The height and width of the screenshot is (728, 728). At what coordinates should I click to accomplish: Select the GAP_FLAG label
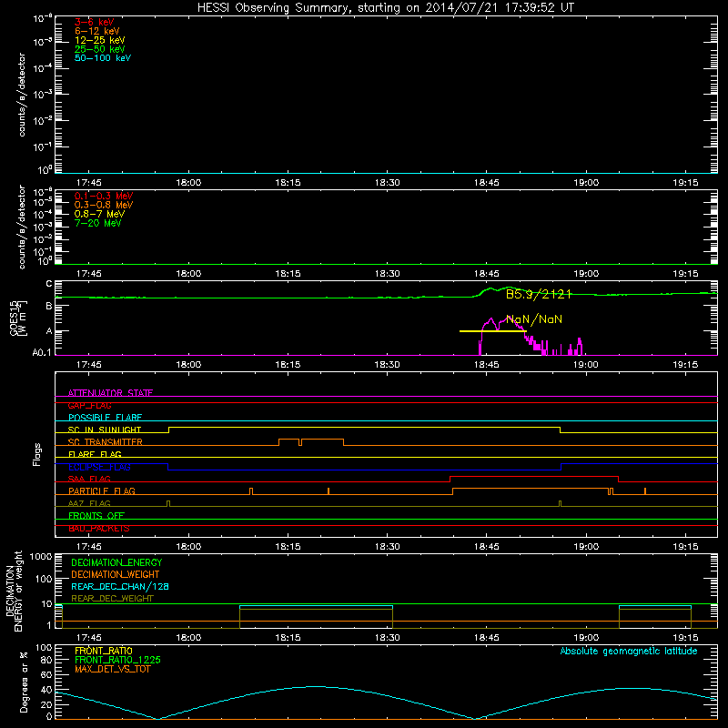(x=89, y=405)
